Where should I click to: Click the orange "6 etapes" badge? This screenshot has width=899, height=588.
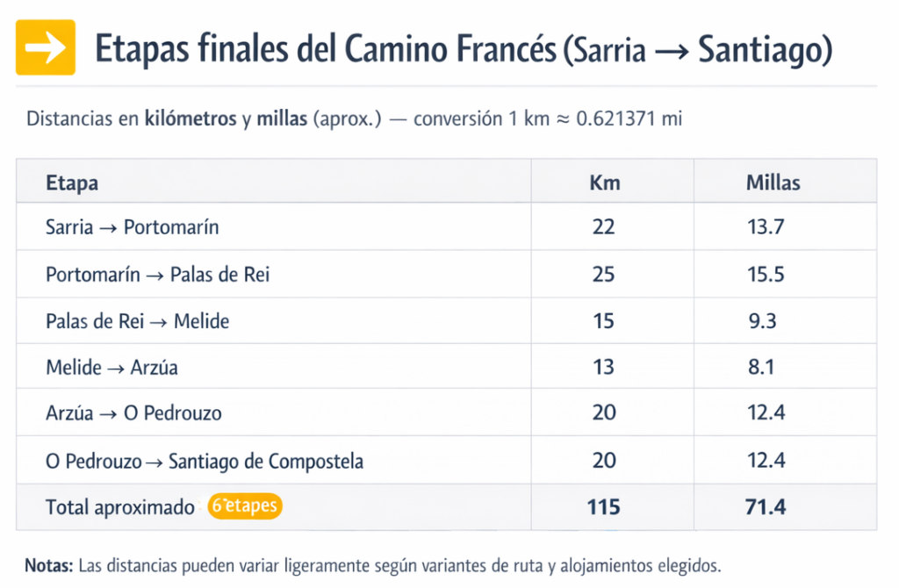(x=245, y=506)
